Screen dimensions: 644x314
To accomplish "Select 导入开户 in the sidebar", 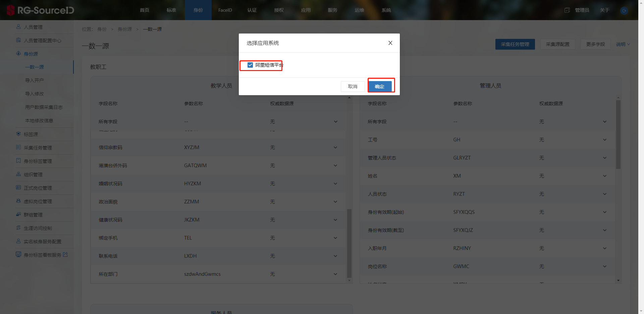I will (x=35, y=80).
